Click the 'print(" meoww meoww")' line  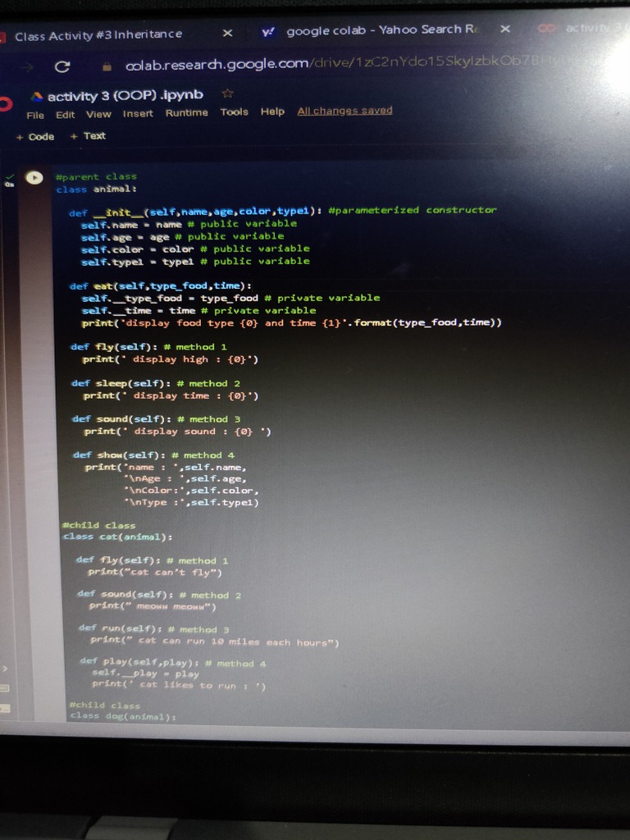(153, 606)
